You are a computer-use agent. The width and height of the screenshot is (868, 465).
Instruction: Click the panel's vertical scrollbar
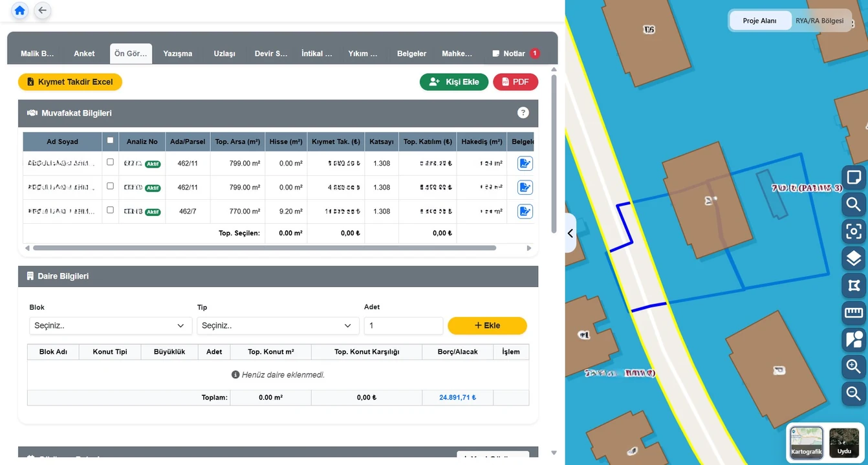pyautogui.click(x=554, y=154)
